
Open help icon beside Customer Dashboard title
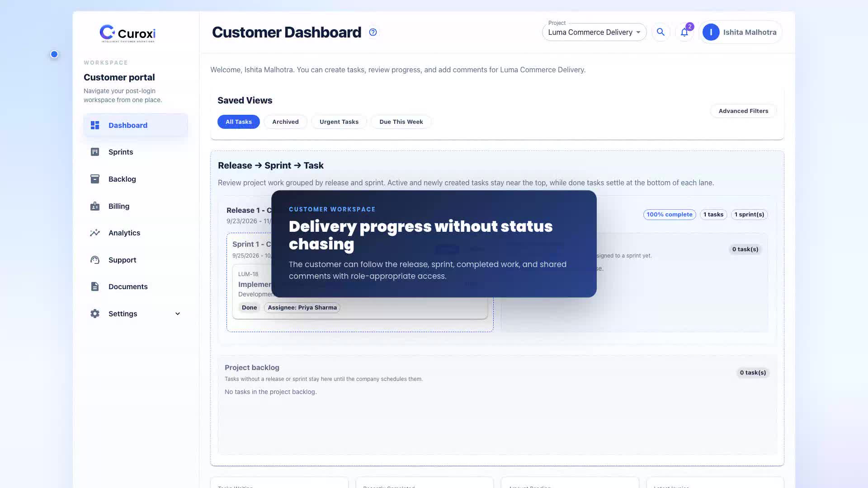pos(373,32)
